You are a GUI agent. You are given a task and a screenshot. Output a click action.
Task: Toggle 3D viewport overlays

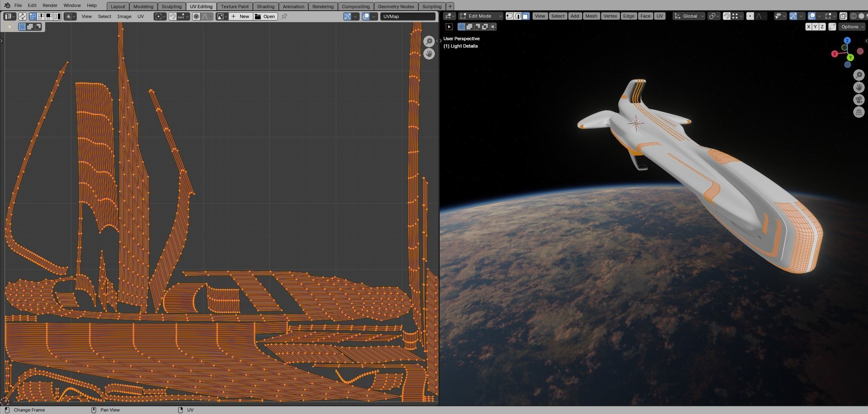[x=812, y=16]
